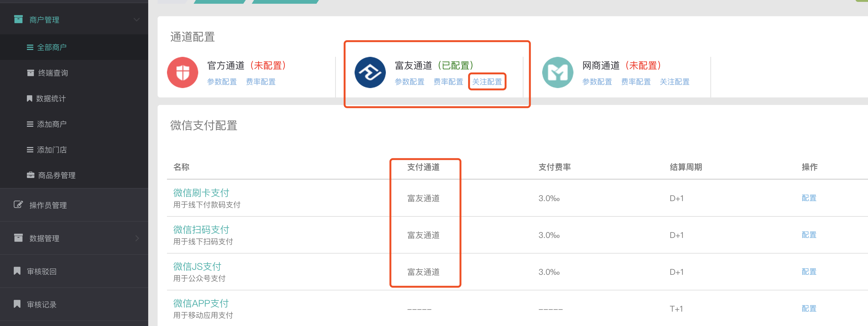Click the 支付费率 column header
The height and width of the screenshot is (326, 868).
(555, 167)
